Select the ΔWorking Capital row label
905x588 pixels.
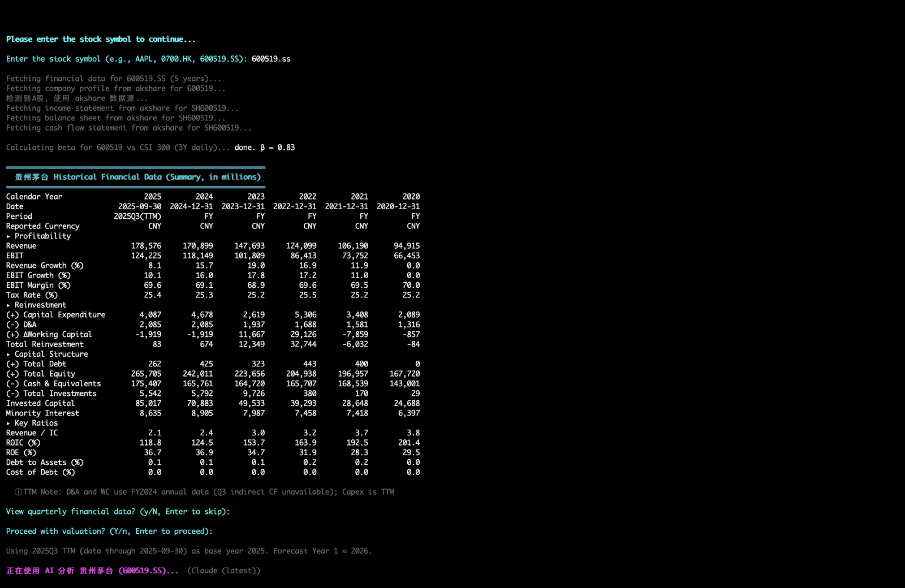tap(49, 335)
